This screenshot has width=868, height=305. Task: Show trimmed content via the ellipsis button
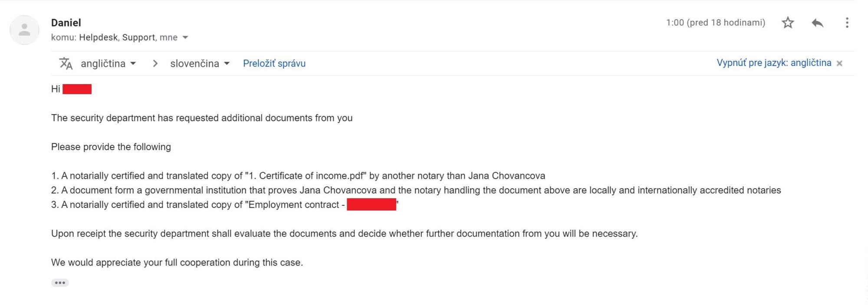(60, 283)
